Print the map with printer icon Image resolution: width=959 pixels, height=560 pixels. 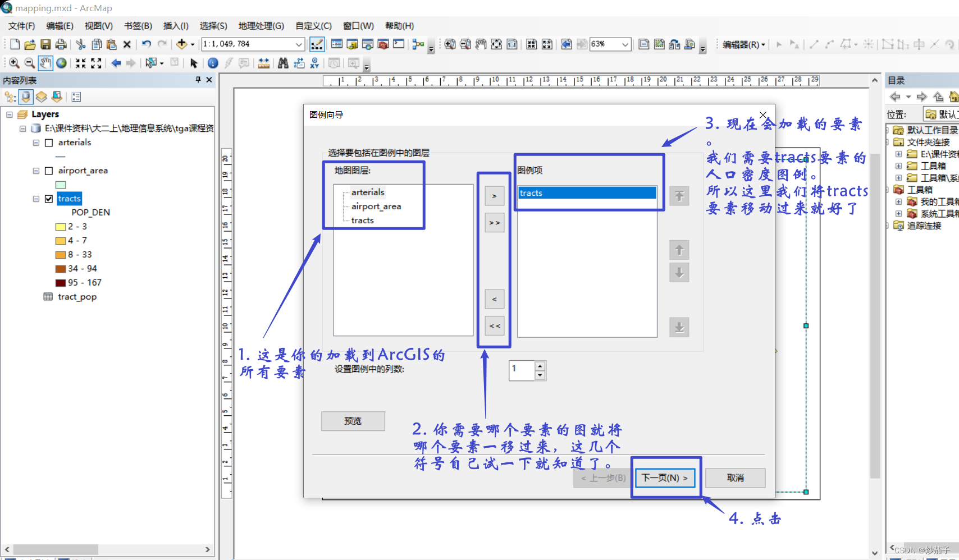pyautogui.click(x=61, y=44)
